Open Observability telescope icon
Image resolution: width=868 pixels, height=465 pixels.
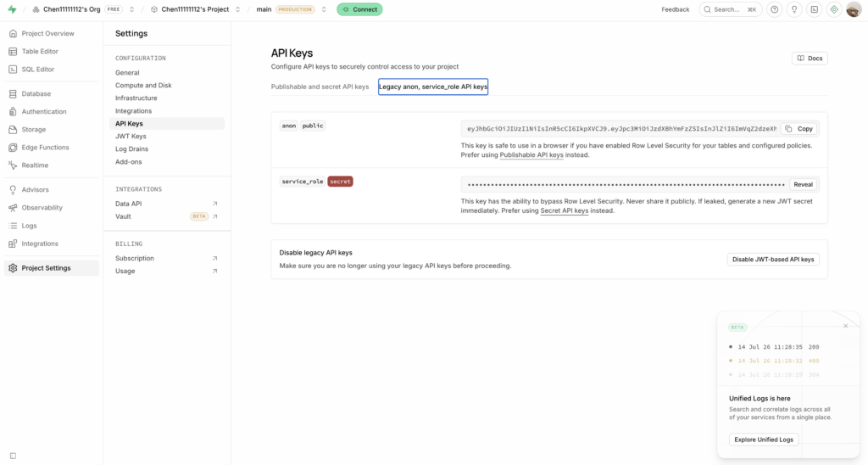(x=13, y=208)
